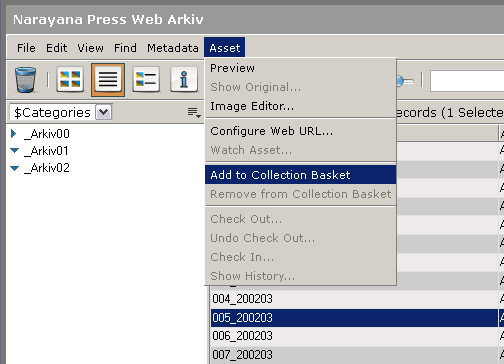The height and width of the screenshot is (364, 504).
Task: Click the trash can icon
Action: coord(25,79)
